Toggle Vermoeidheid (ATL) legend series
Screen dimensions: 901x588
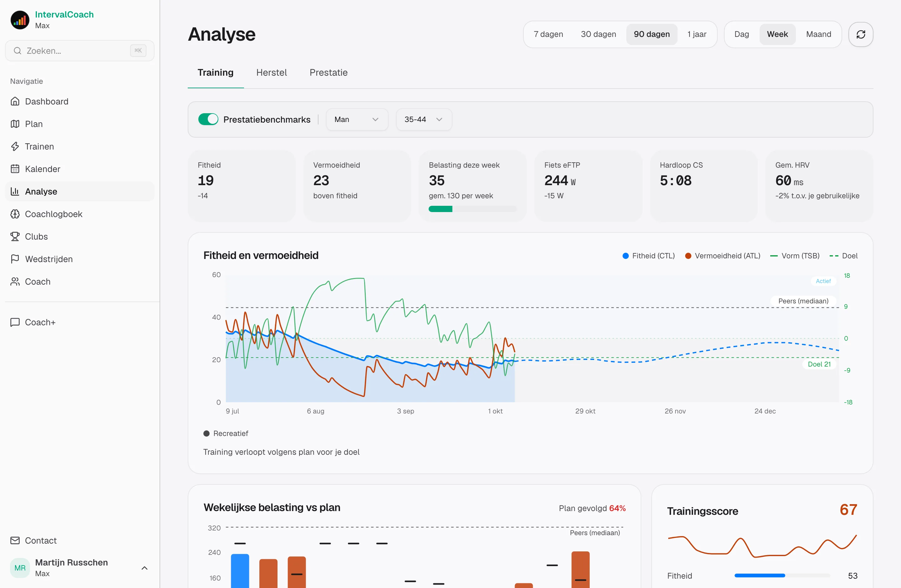pyautogui.click(x=722, y=256)
